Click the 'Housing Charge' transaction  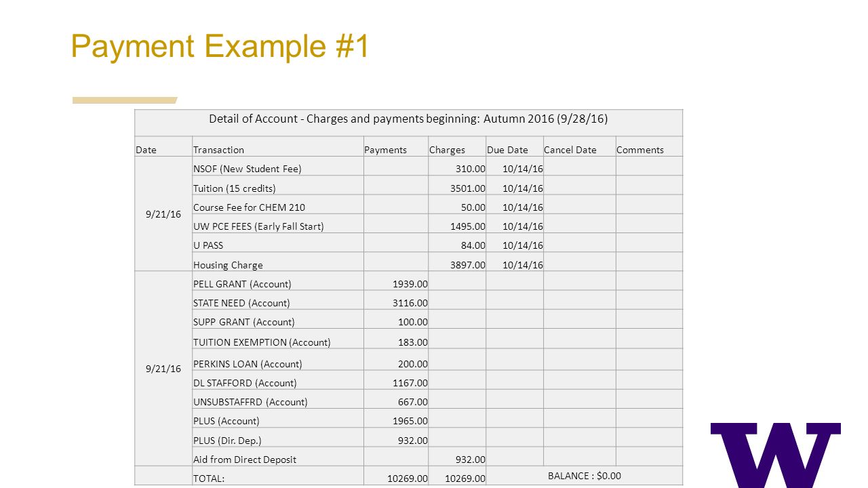pos(228,265)
